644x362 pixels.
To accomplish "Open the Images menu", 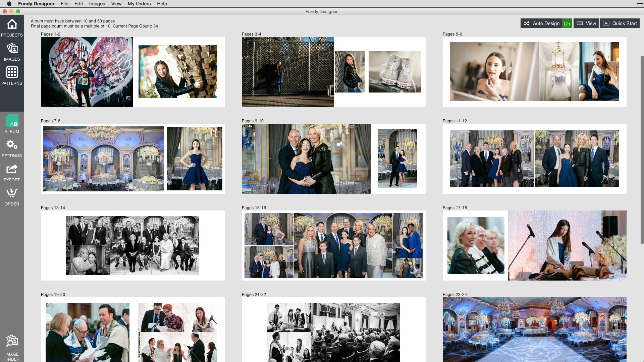I will [97, 4].
